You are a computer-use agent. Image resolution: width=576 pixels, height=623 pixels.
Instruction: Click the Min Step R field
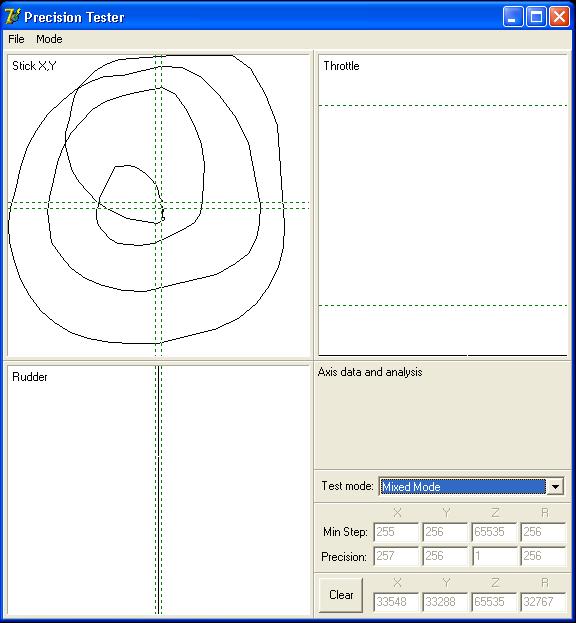(543, 532)
